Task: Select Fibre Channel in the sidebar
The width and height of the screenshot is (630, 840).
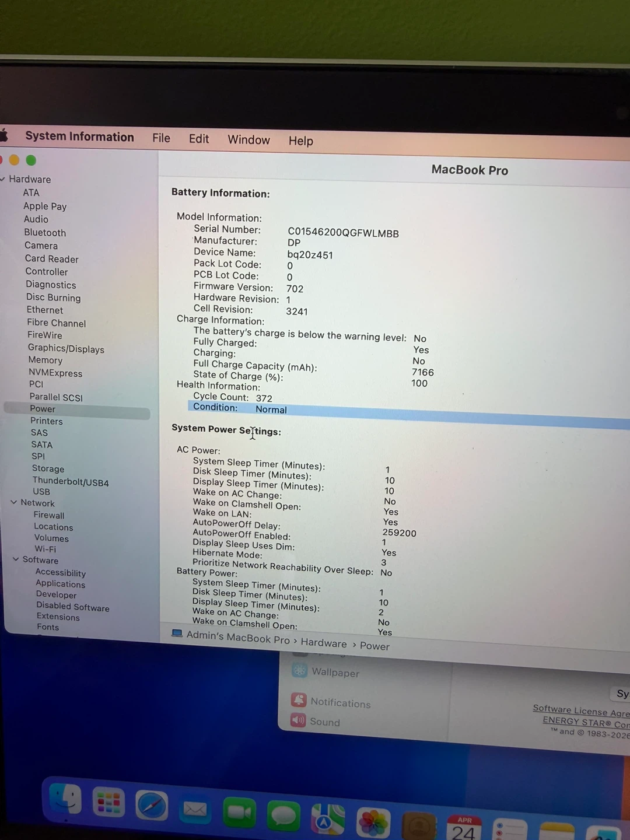Action: [56, 323]
